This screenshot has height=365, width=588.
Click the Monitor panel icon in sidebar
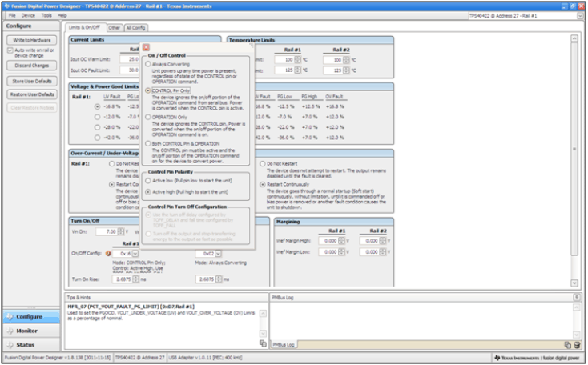click(x=10, y=331)
